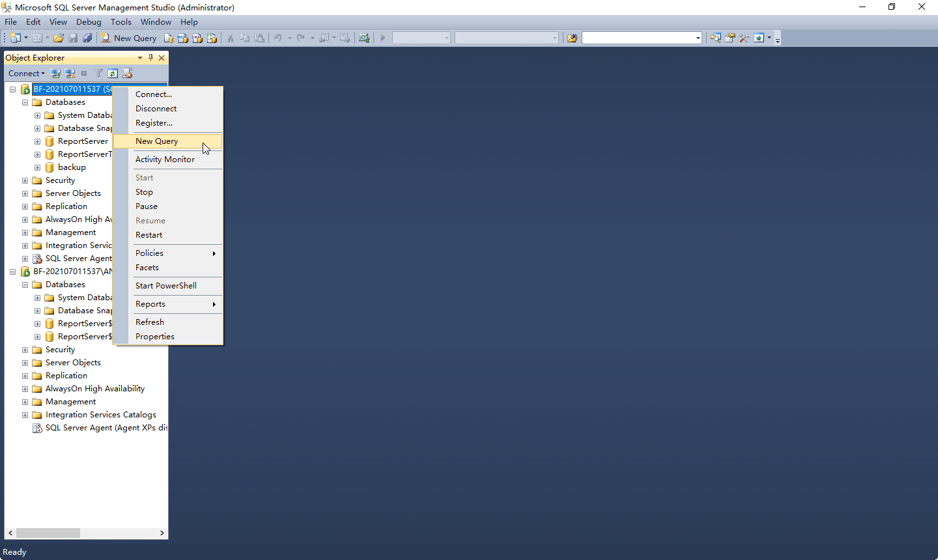Click the Navigate Forward toolbar icon

345,38
